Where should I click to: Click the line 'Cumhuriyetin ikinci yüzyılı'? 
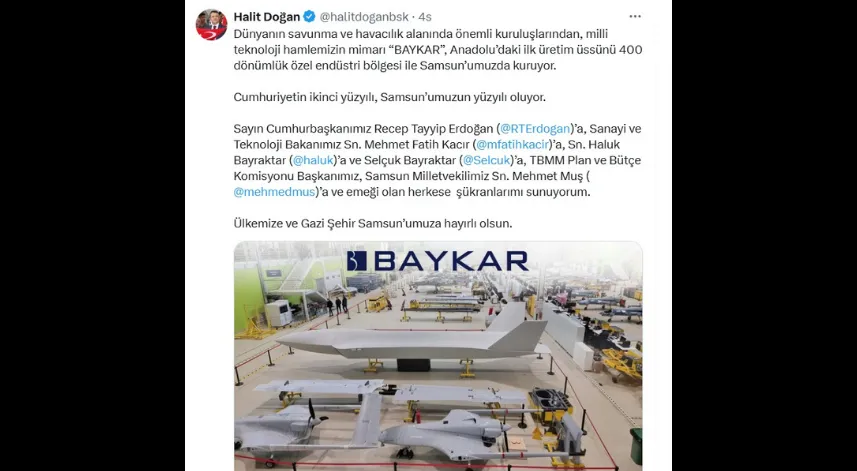(390, 97)
